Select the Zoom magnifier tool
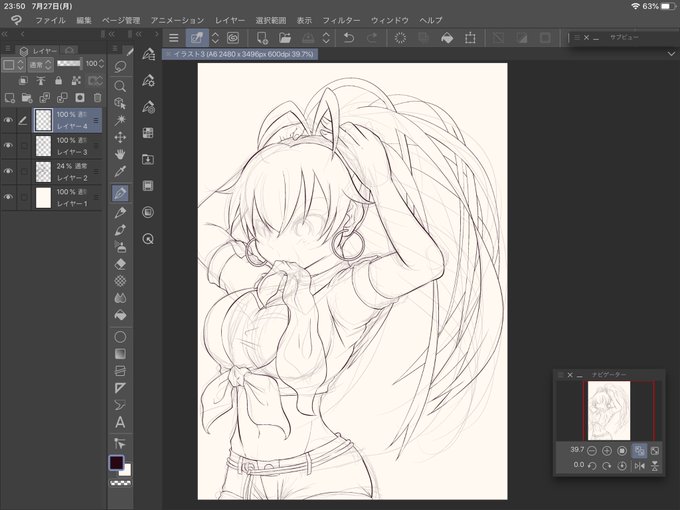680x510 pixels. (x=120, y=86)
